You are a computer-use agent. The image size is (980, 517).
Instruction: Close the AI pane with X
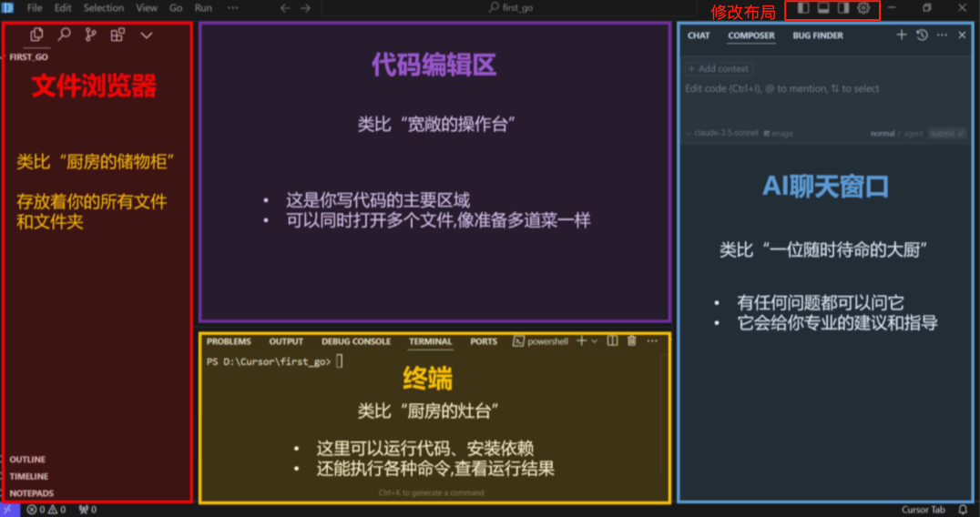[x=962, y=35]
